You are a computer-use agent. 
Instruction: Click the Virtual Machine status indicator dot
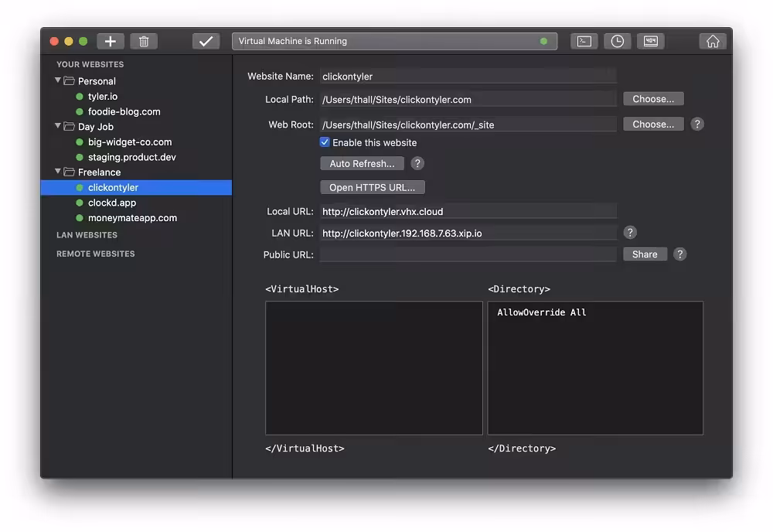(x=543, y=42)
